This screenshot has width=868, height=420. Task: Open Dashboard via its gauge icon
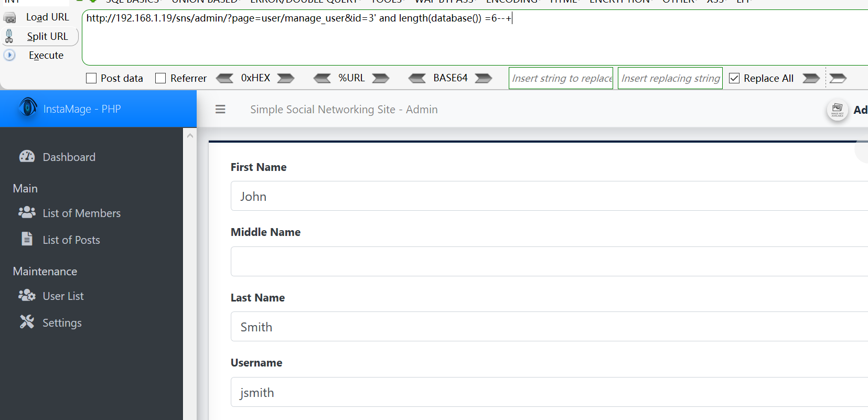(x=27, y=156)
